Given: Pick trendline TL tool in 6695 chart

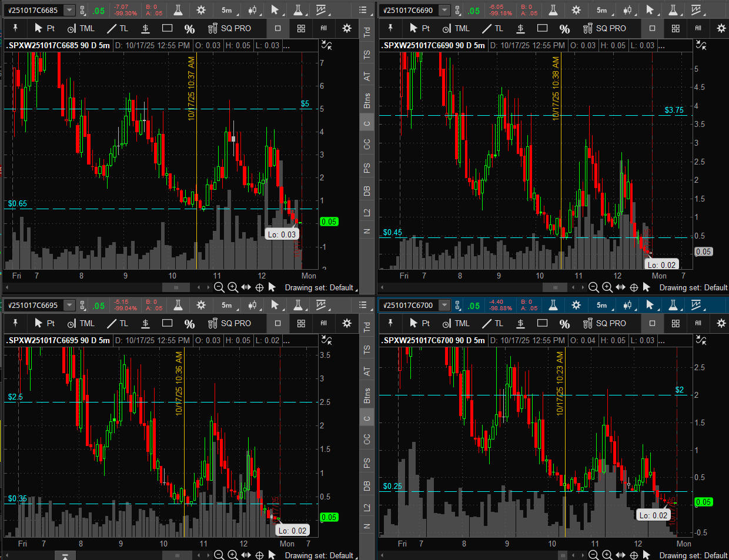Looking at the screenshot, I should [x=117, y=323].
